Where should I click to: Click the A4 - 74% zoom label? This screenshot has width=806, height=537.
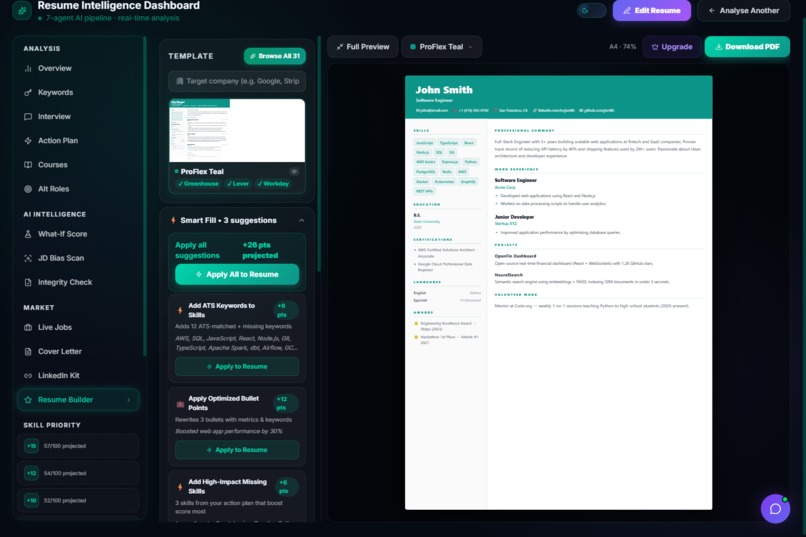(x=622, y=47)
